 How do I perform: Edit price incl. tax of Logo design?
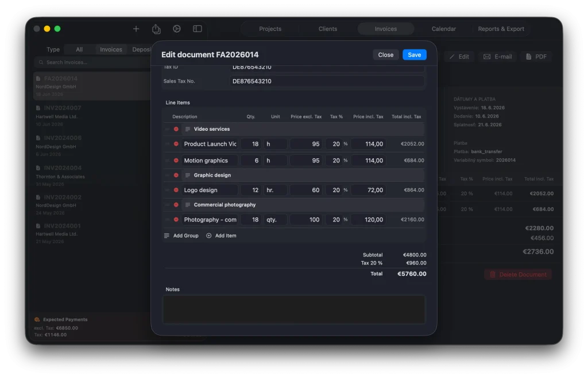[x=368, y=190]
